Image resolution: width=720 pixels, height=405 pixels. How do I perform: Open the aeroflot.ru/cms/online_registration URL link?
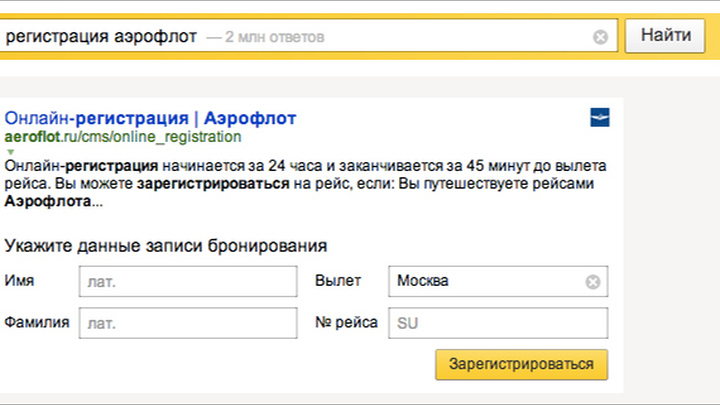tap(123, 137)
